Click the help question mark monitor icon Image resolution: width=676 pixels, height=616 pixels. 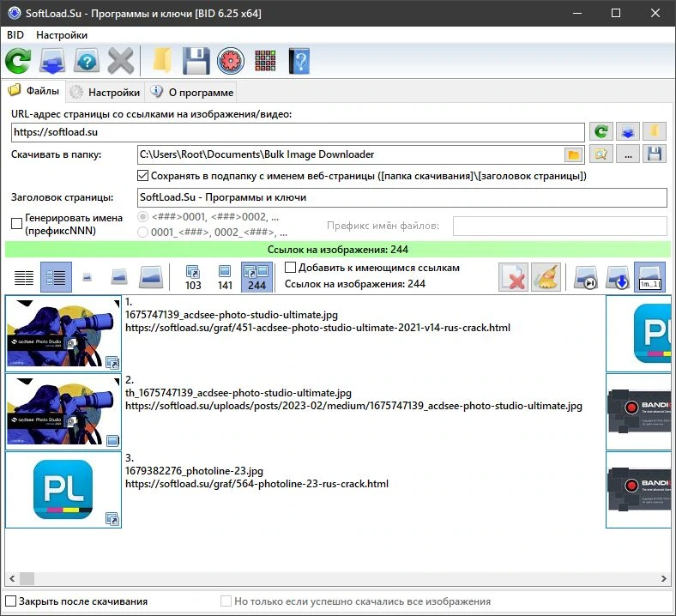(87, 61)
